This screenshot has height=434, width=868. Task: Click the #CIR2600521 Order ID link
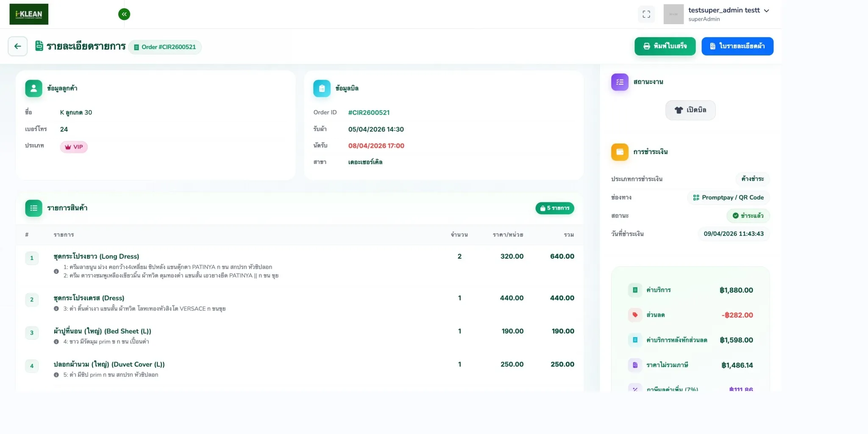pyautogui.click(x=369, y=113)
